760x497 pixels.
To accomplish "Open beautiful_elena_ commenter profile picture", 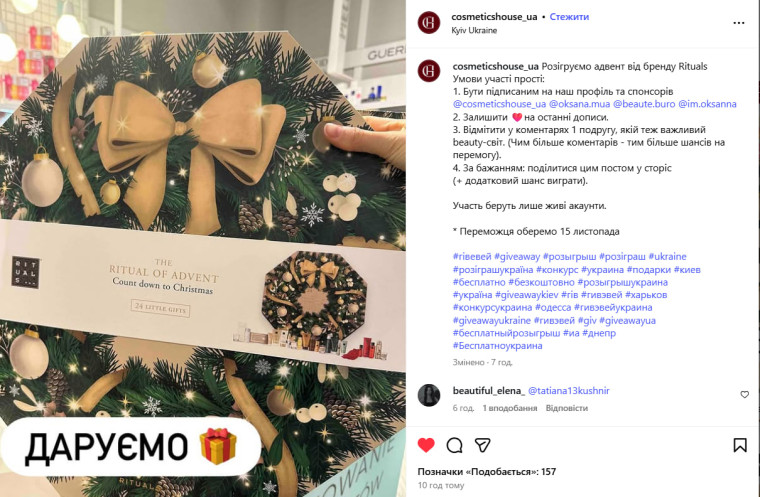I will [x=429, y=395].
